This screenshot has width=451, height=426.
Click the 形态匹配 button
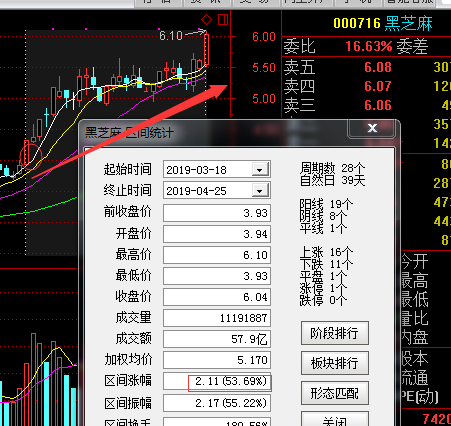(x=335, y=393)
